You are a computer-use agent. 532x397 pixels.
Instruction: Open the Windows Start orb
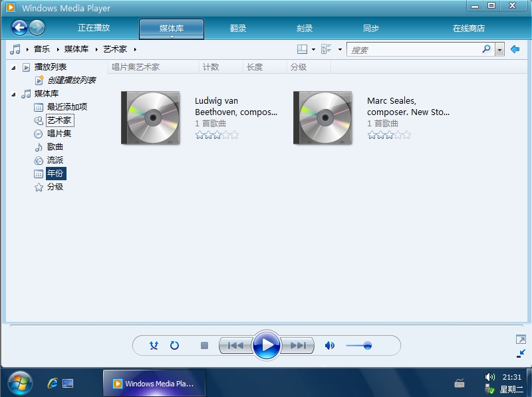click(20, 383)
